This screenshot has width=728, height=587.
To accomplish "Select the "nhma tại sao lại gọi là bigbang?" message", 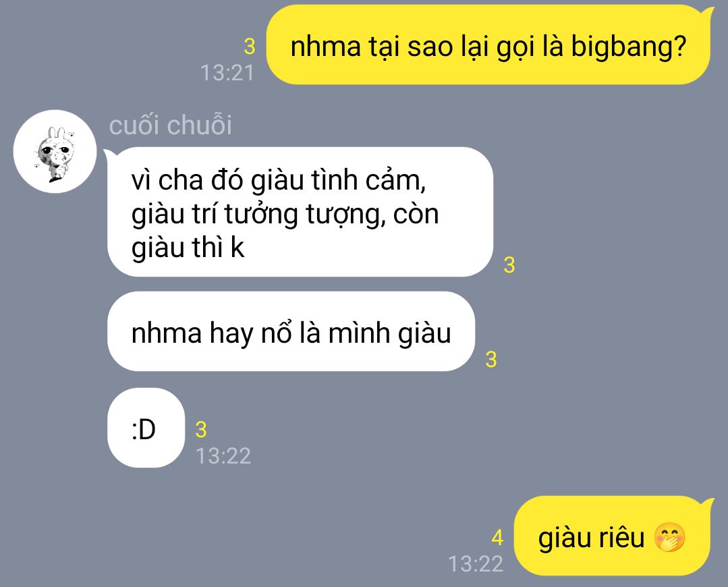I will click(488, 45).
